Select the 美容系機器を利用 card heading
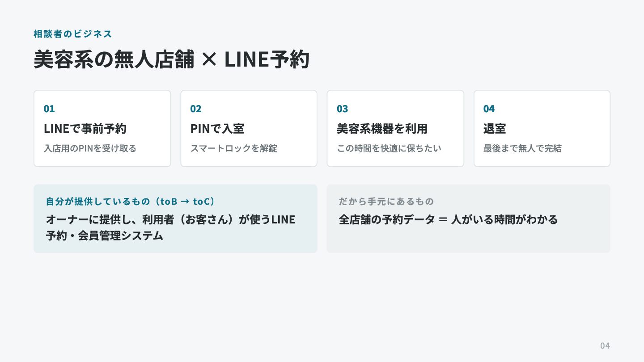Image resolution: width=644 pixels, height=362 pixels. (x=382, y=129)
